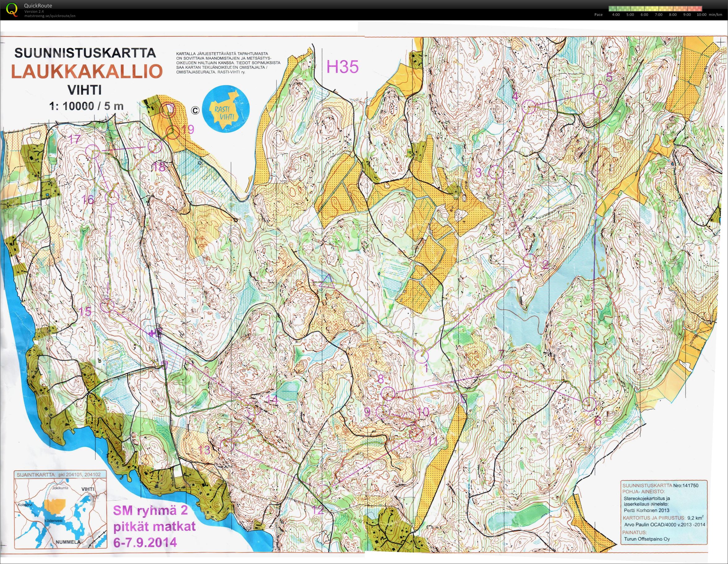Click the H35 class label

pyautogui.click(x=343, y=67)
